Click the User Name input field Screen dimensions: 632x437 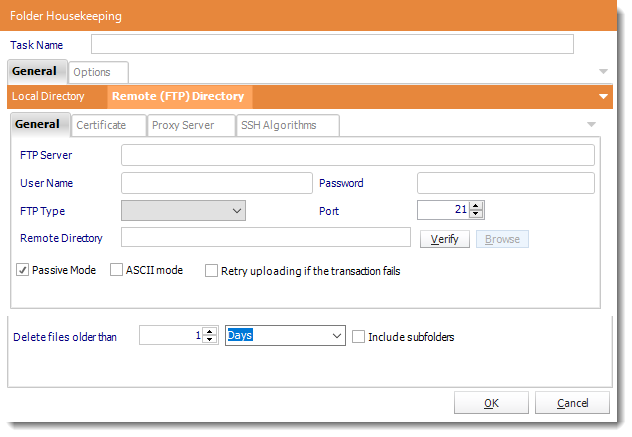[x=217, y=183]
